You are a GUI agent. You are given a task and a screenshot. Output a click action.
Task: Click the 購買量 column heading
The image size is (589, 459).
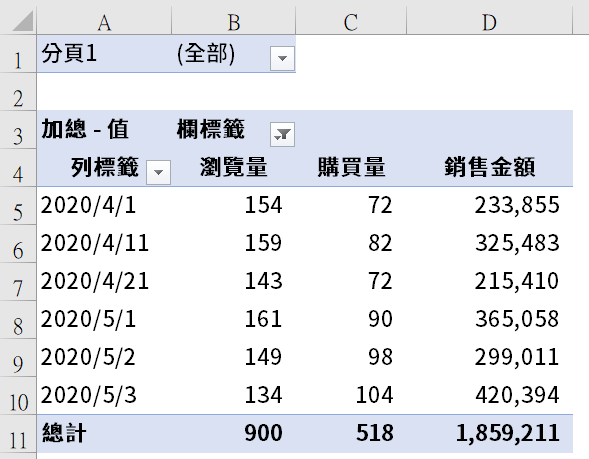coord(351,168)
